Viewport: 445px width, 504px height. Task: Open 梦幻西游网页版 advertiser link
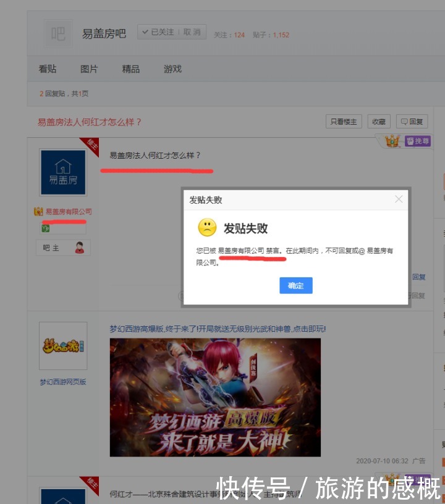pyautogui.click(x=63, y=382)
